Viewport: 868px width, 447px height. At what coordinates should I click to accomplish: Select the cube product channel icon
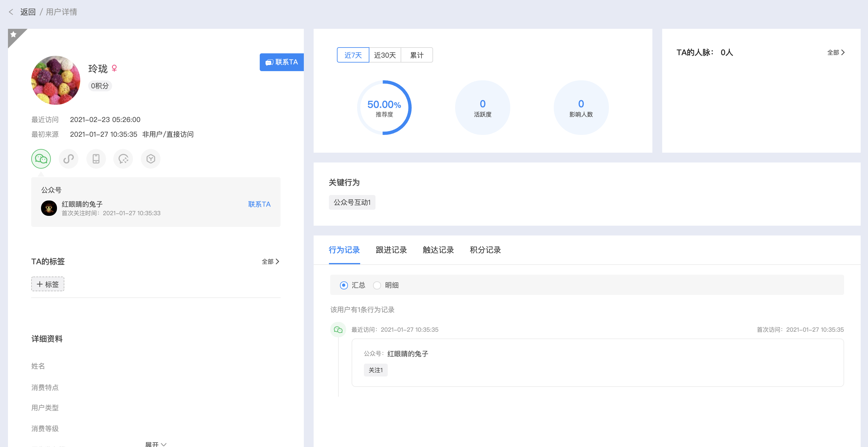tap(151, 159)
